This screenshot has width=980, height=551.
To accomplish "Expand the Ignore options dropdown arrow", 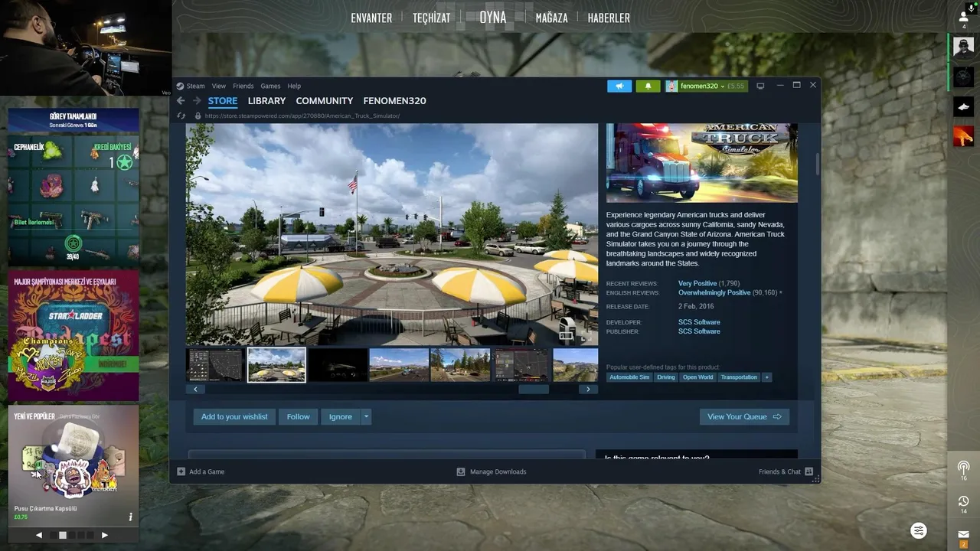I will [x=366, y=417].
